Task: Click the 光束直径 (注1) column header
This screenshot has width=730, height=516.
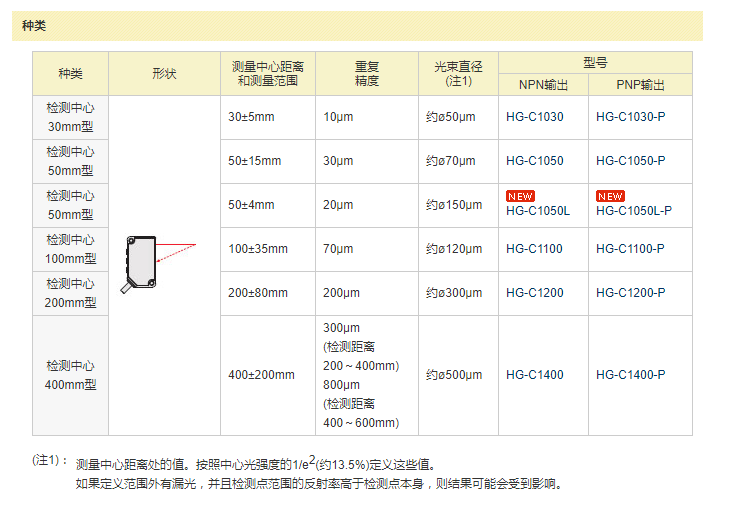Action: tap(458, 73)
